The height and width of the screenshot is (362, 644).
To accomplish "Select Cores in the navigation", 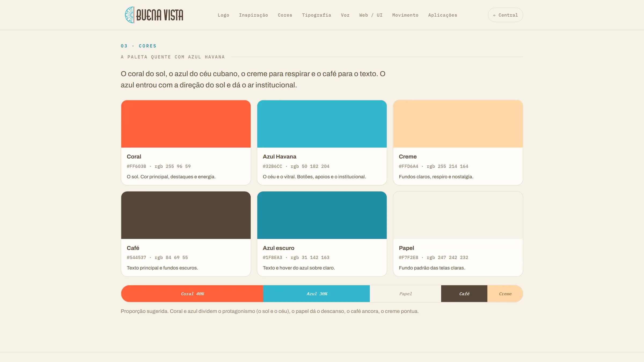I will [285, 15].
